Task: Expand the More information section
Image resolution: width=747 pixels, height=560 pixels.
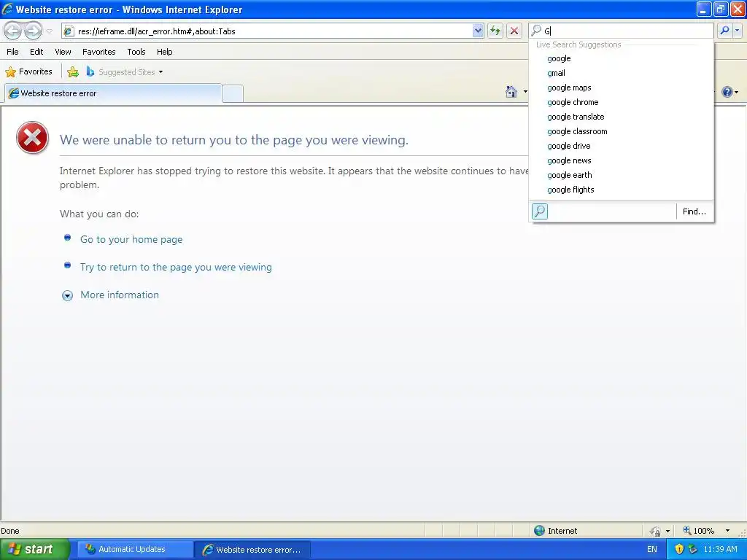Action: (x=67, y=296)
